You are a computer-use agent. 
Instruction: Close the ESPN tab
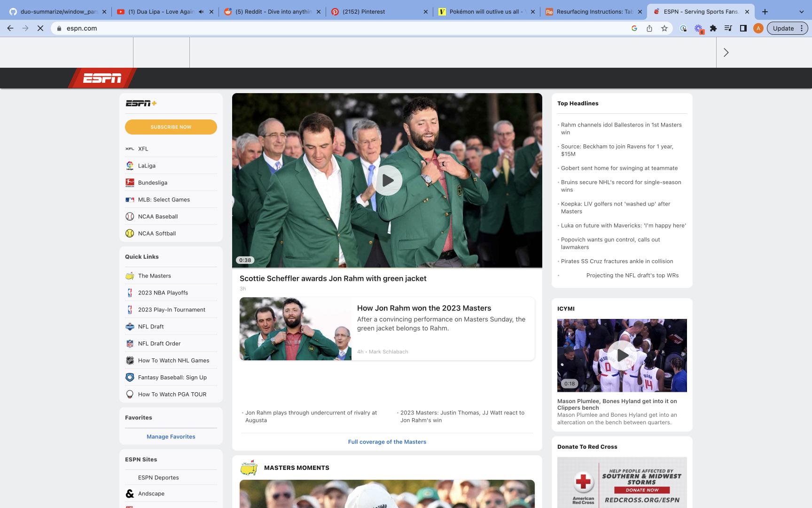pos(747,12)
